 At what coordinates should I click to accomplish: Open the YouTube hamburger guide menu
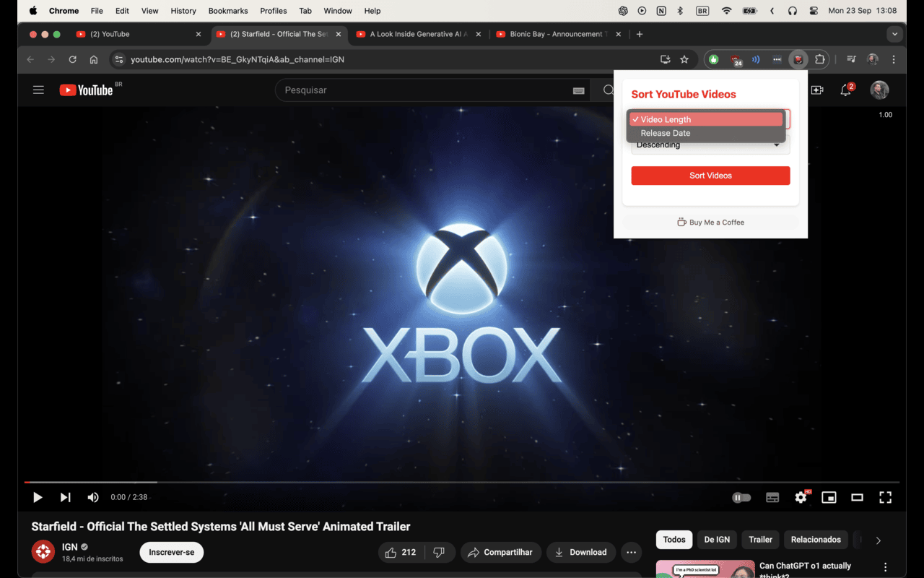[38, 90]
